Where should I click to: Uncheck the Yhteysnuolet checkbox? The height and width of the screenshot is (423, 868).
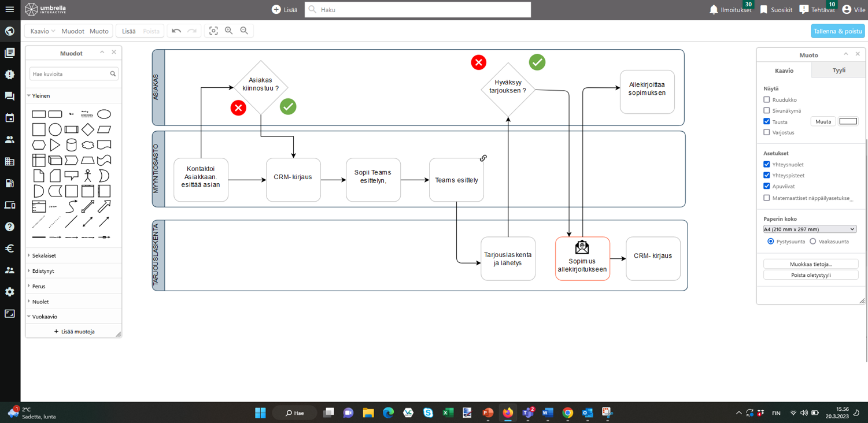pos(767,165)
